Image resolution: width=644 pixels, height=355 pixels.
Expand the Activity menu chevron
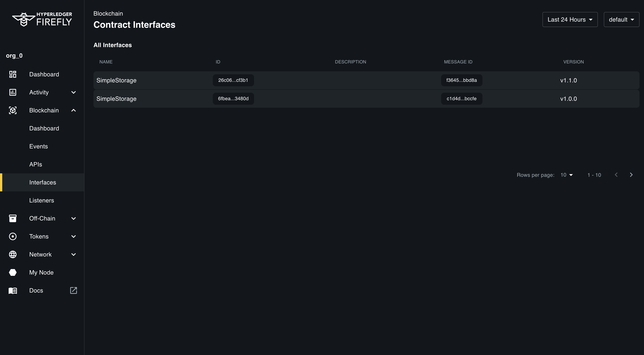[x=74, y=92]
